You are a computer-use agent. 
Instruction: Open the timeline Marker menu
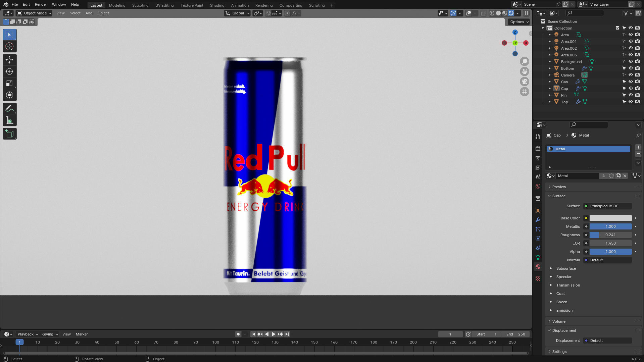pyautogui.click(x=82, y=334)
